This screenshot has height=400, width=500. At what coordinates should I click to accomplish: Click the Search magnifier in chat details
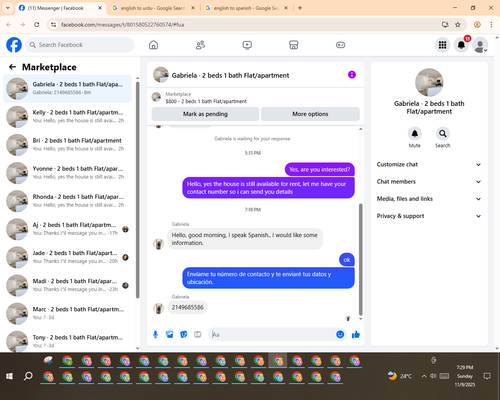[x=443, y=134]
